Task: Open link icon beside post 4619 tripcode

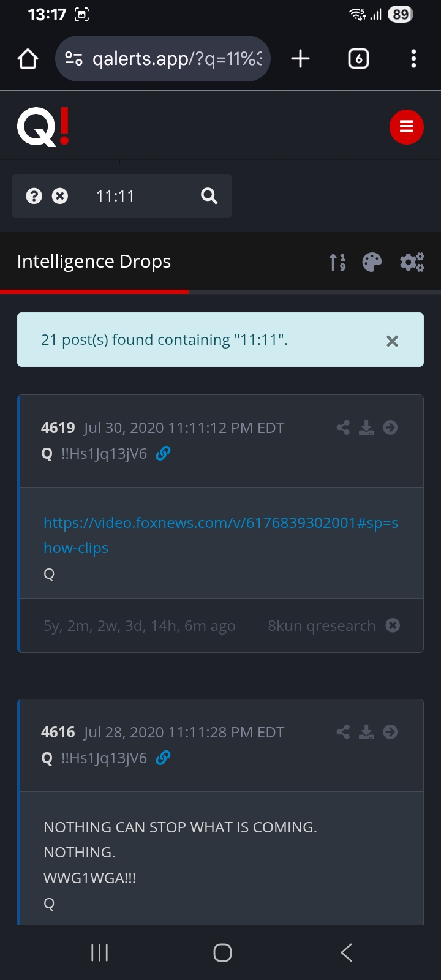Action: 163,453
